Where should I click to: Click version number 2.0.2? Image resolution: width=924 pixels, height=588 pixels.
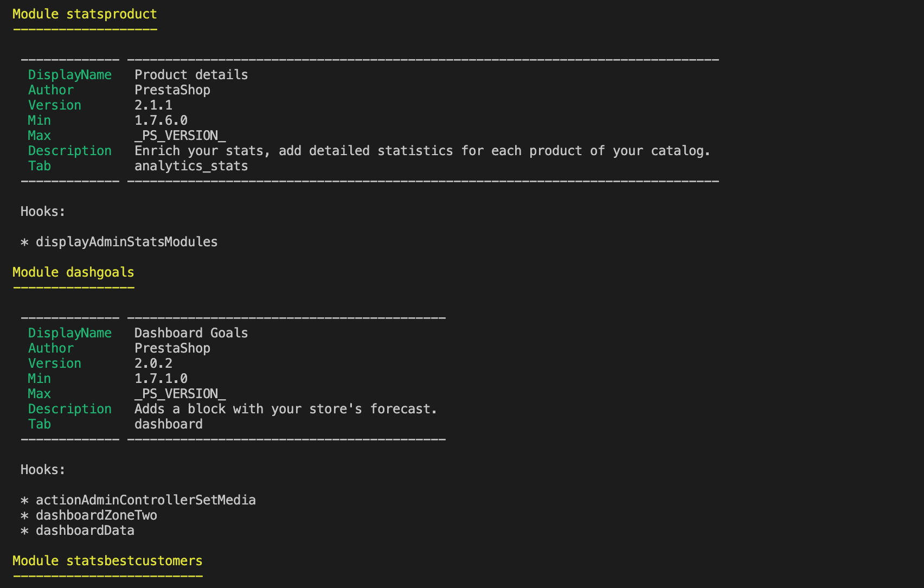click(153, 363)
